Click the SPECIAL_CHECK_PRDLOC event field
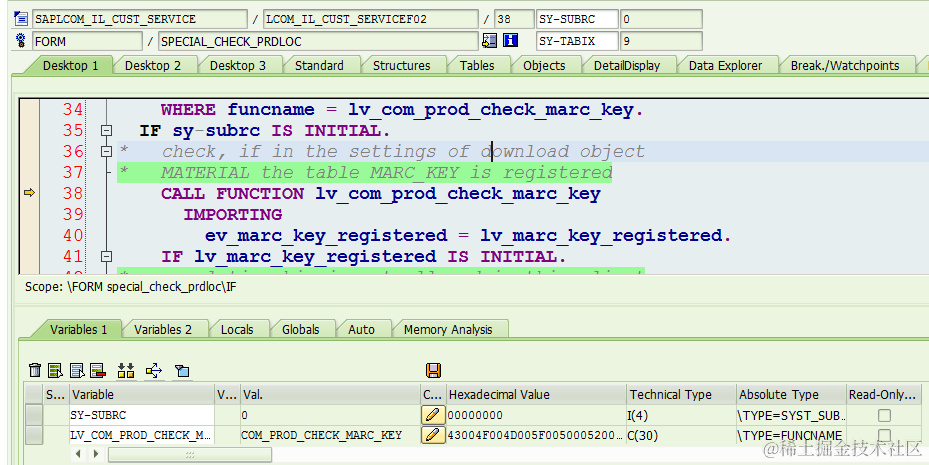Viewport: 929px width, 465px height. (x=318, y=41)
